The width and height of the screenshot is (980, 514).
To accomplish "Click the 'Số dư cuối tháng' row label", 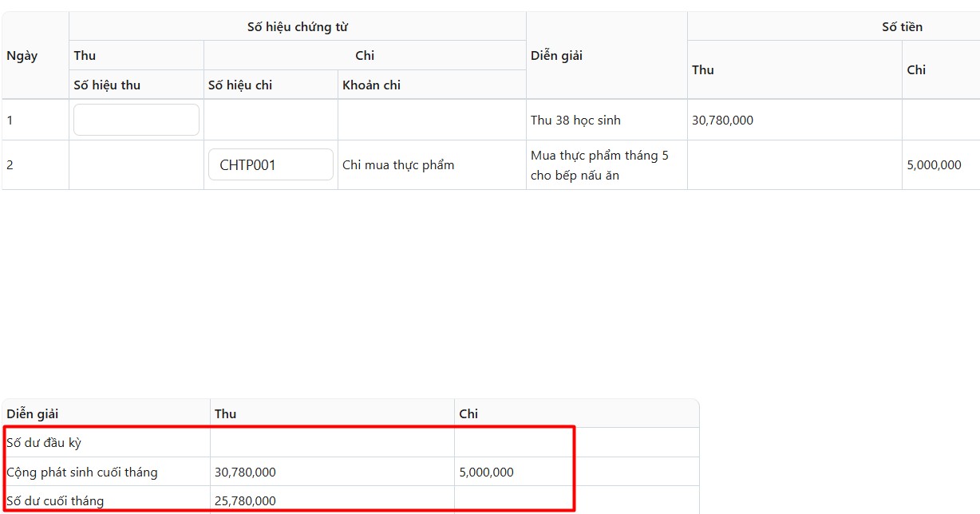I will tap(55, 501).
